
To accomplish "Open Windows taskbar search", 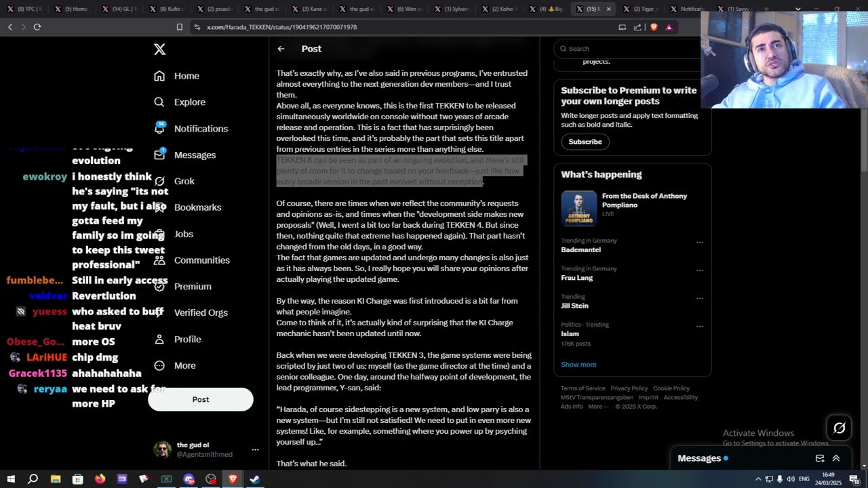I will pos(33,479).
